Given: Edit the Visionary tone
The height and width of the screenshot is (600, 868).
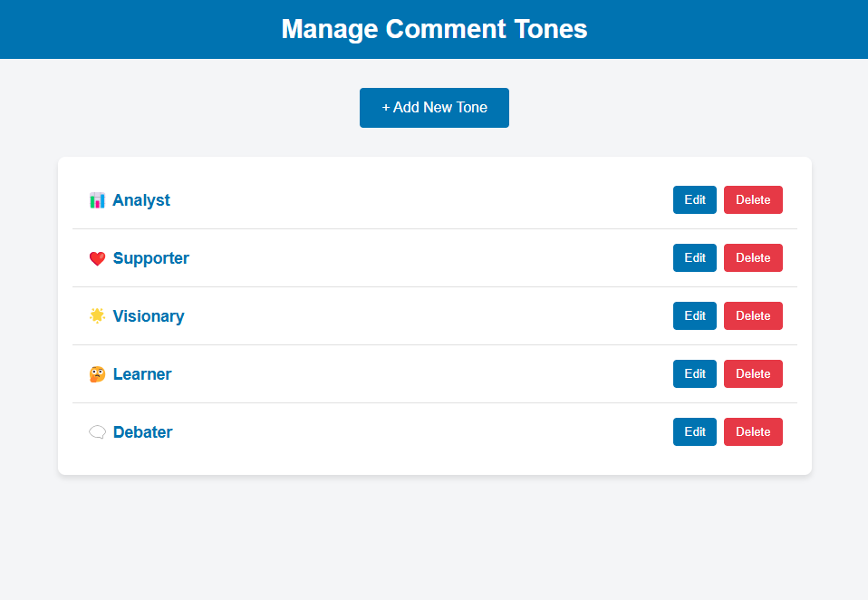Looking at the screenshot, I should click(x=694, y=316).
